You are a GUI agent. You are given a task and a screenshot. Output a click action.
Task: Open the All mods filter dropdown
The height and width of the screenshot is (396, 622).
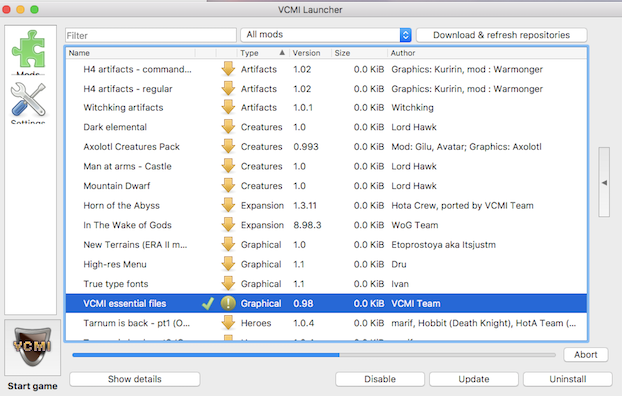click(x=326, y=35)
